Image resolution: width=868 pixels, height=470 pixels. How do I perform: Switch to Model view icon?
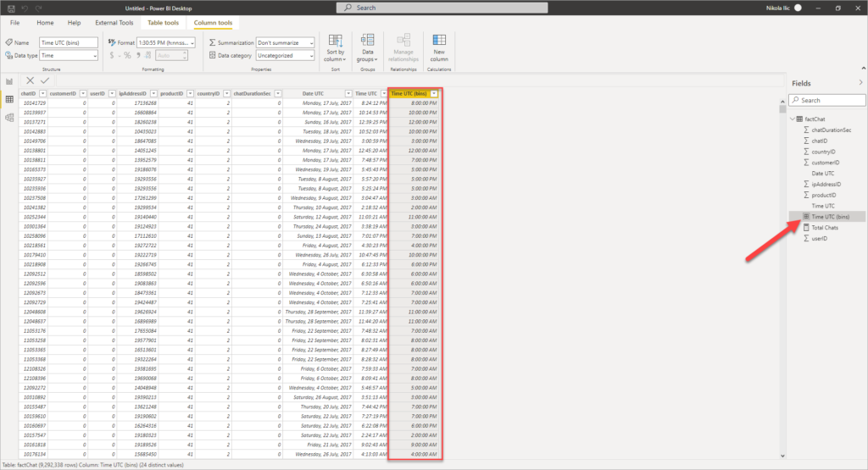(x=9, y=118)
